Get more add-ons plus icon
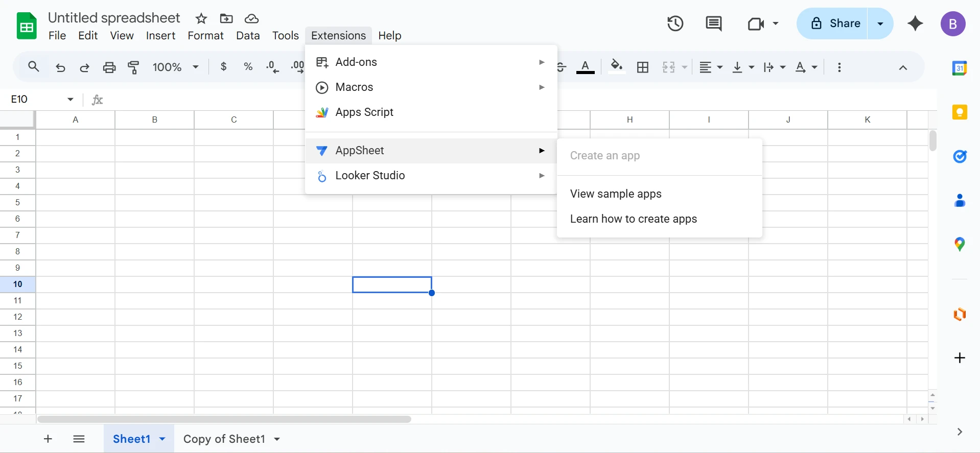Image resolution: width=980 pixels, height=453 pixels. point(960,357)
